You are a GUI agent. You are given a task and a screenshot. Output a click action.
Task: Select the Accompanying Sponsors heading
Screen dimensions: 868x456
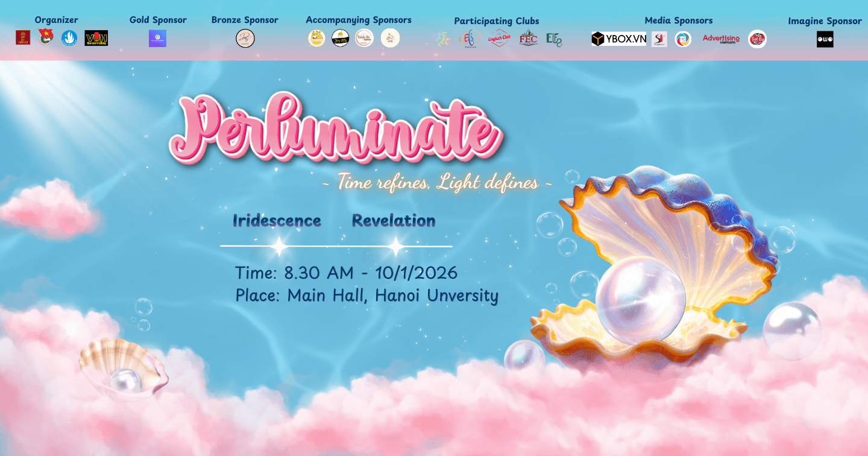pos(359,20)
